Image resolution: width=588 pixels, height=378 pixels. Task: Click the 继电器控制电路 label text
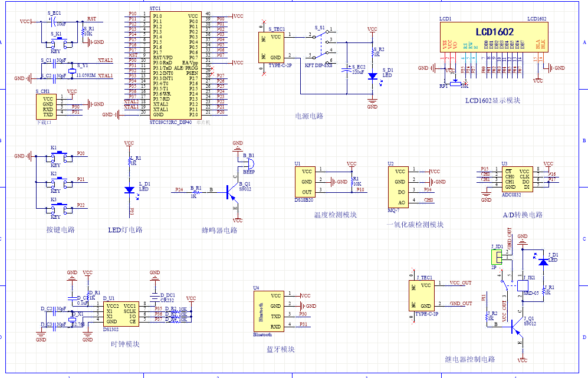point(469,359)
